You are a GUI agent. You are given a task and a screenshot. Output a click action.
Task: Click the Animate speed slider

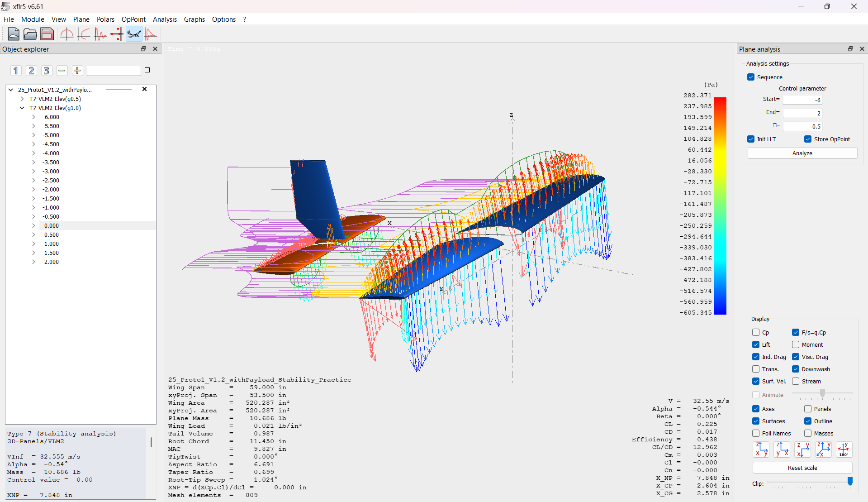(822, 393)
